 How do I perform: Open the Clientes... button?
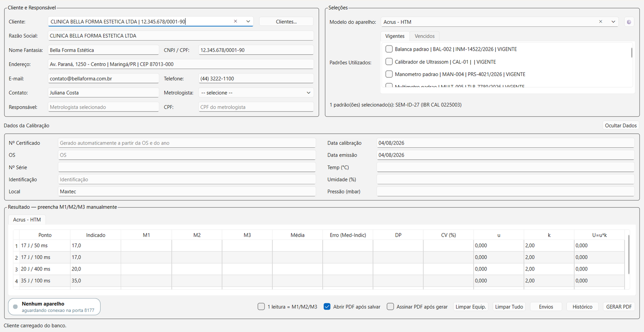pos(286,22)
